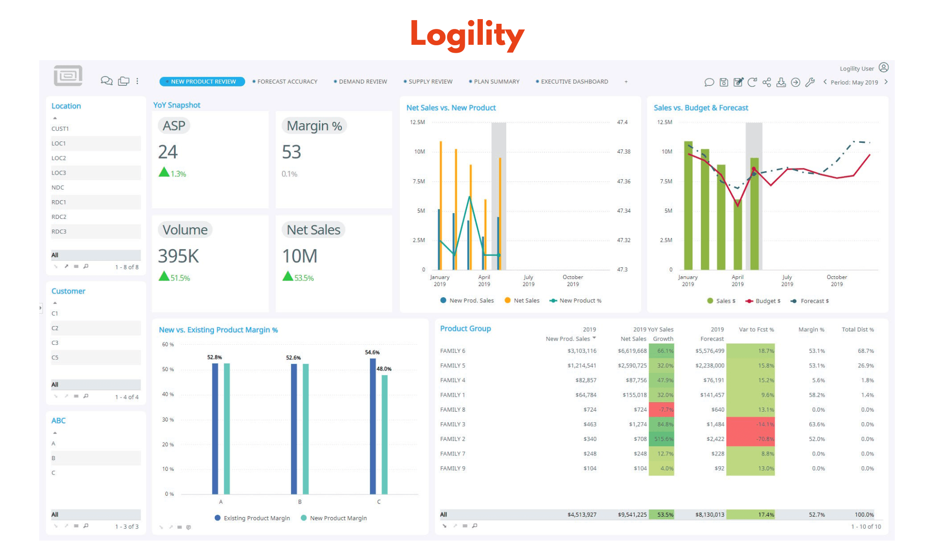Viewport: 934px width, 560px height.
Task: Click the circled right arrow icon
Action: pos(795,82)
